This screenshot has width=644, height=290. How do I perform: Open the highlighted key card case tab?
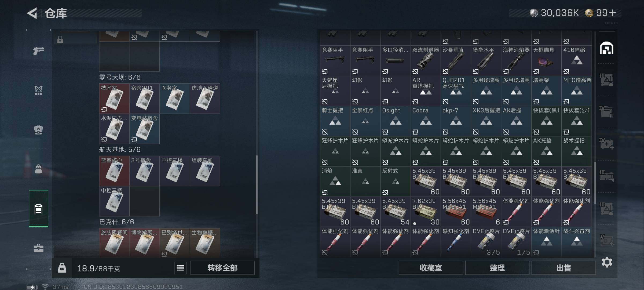click(38, 209)
